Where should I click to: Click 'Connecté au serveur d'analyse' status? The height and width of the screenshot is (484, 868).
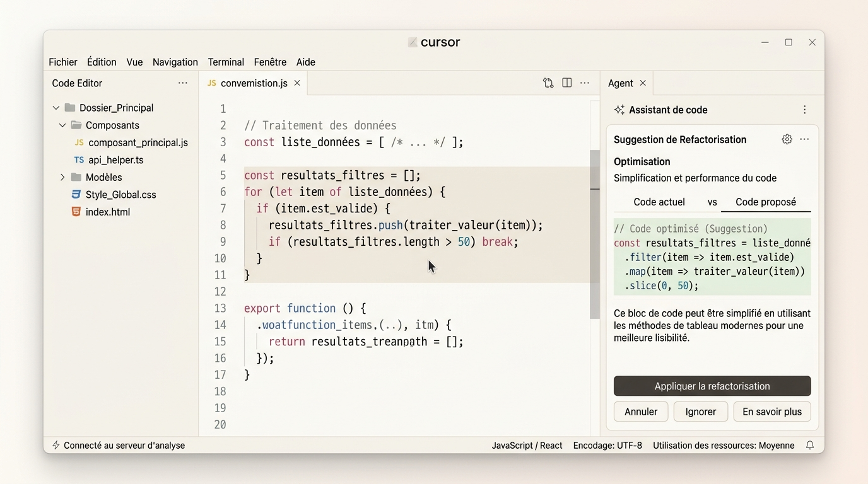[124, 446]
